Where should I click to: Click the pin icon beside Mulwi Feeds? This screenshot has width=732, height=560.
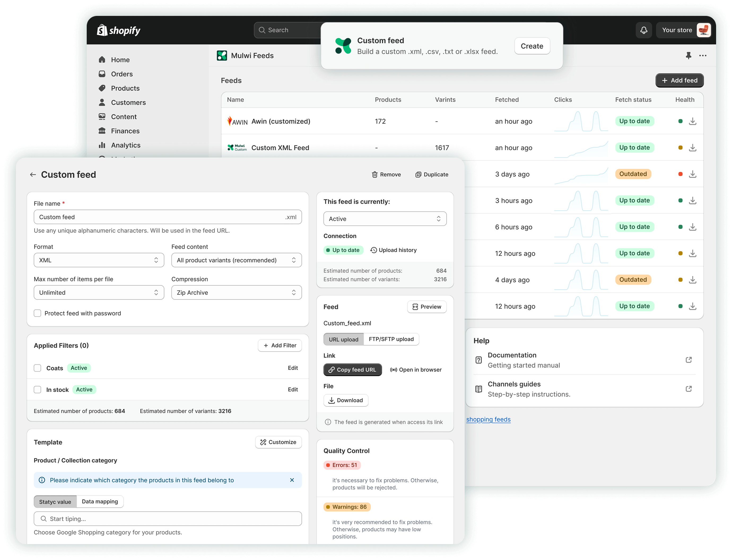688,56
